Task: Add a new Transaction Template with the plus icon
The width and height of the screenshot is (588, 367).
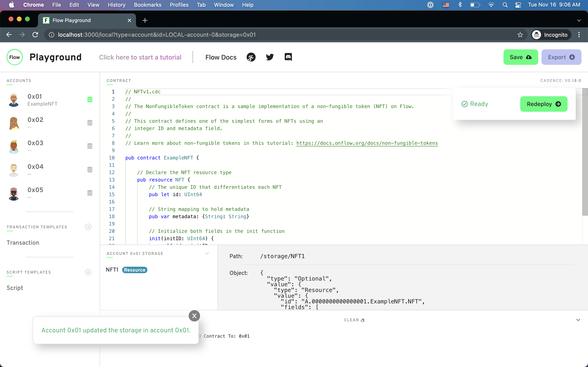Action: [x=88, y=227]
